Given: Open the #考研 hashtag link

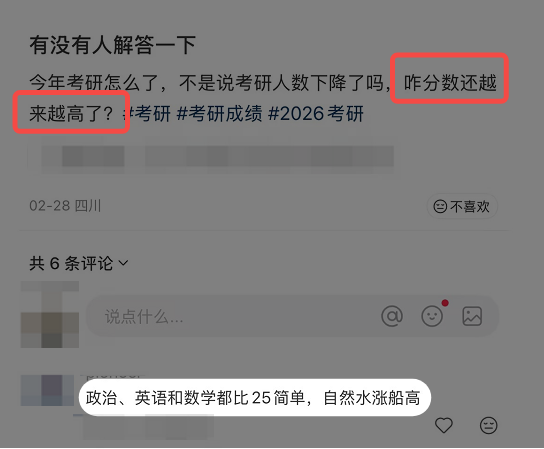Looking at the screenshot, I should tap(147, 113).
